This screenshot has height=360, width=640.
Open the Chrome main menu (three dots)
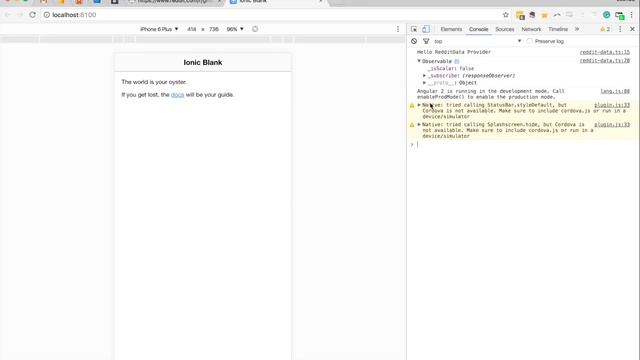632,15
